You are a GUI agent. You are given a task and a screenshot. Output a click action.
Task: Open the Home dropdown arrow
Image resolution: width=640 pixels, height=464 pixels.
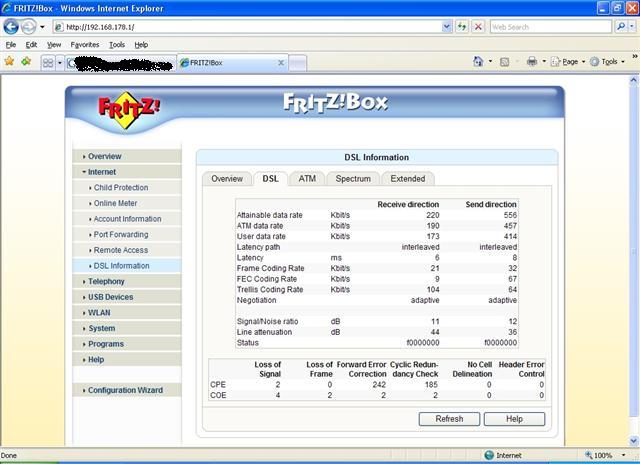(x=490, y=62)
